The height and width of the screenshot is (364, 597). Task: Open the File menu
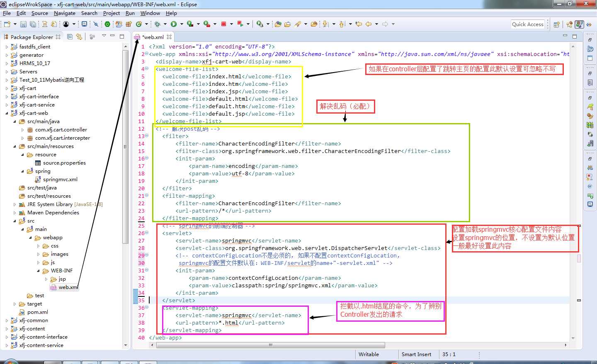pos(7,13)
